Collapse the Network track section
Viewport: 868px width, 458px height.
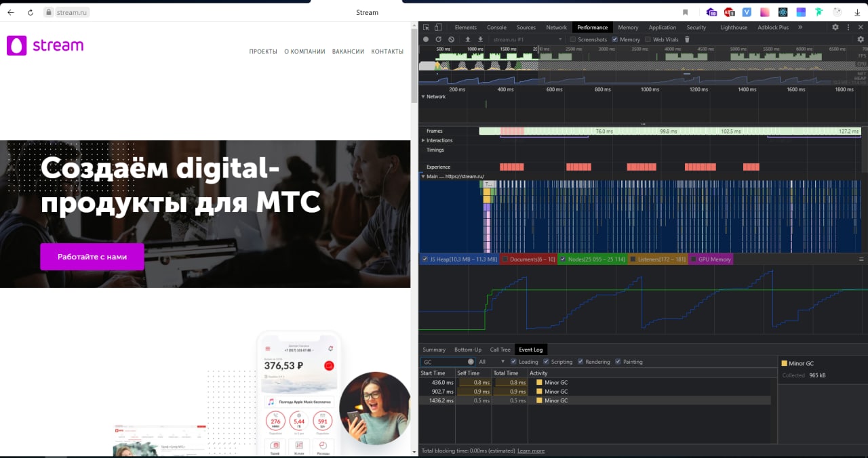click(x=424, y=96)
